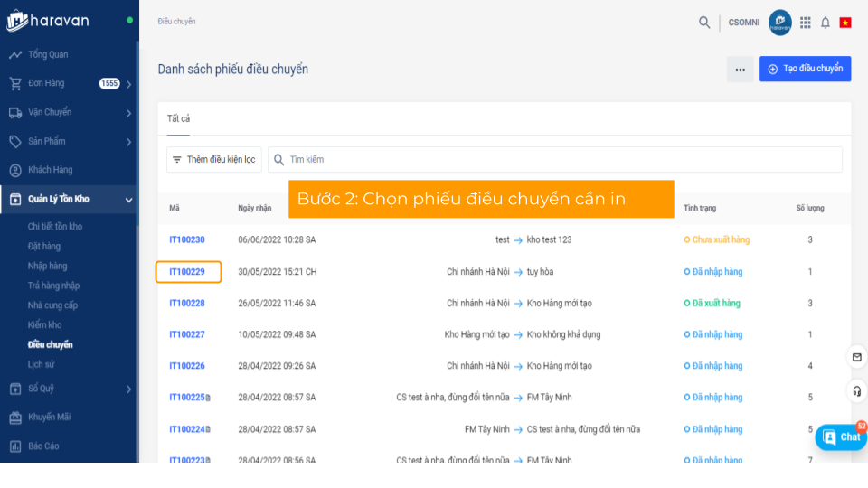Click destination tuy hòa

[540, 272]
